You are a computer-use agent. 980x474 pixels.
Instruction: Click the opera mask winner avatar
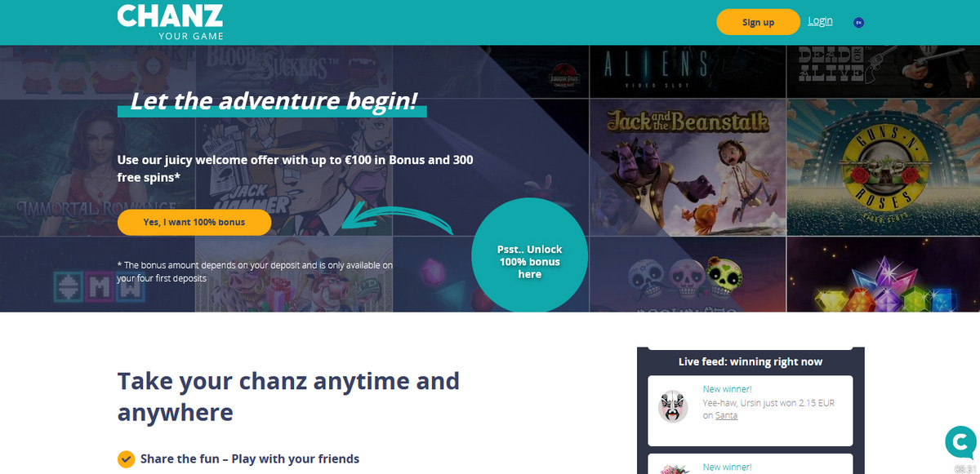click(x=673, y=406)
